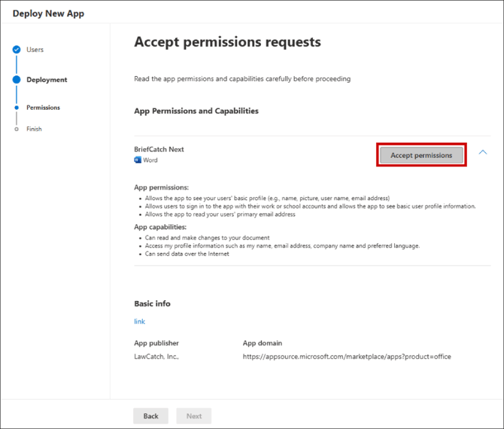Click the App Permissions and Capabilities heading

196,111
